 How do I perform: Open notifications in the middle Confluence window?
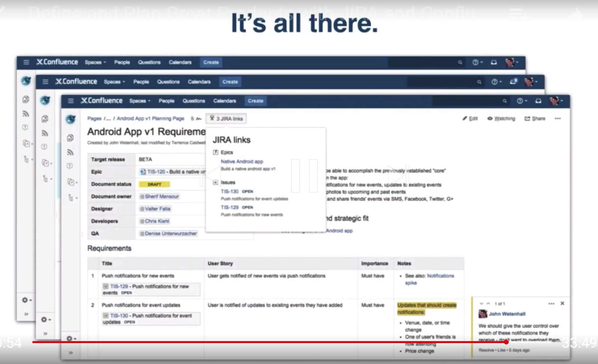click(514, 81)
